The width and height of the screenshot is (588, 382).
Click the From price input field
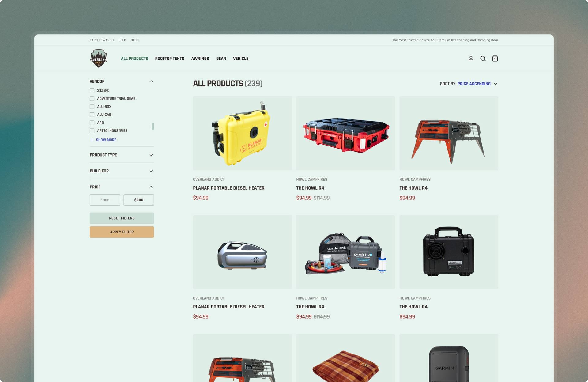[105, 200]
